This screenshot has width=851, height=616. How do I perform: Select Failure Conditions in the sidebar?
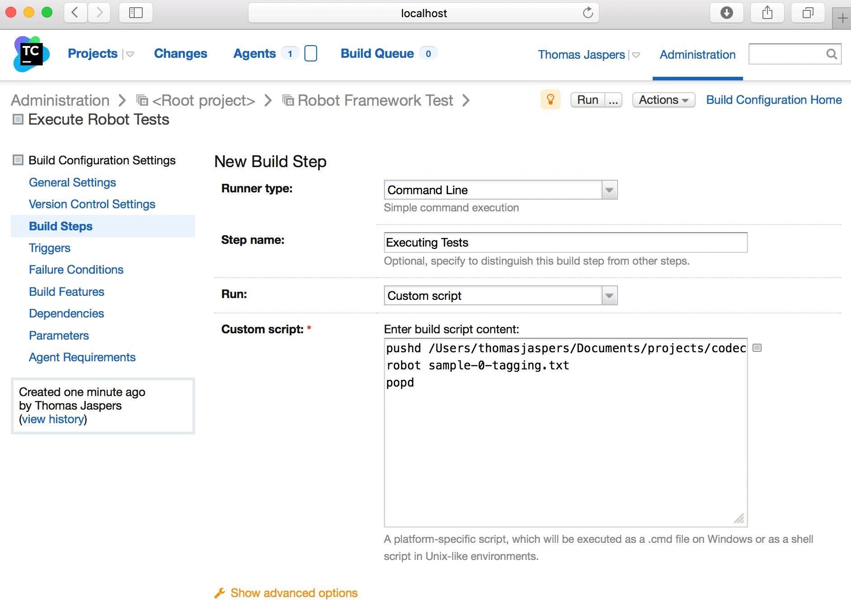(x=76, y=270)
